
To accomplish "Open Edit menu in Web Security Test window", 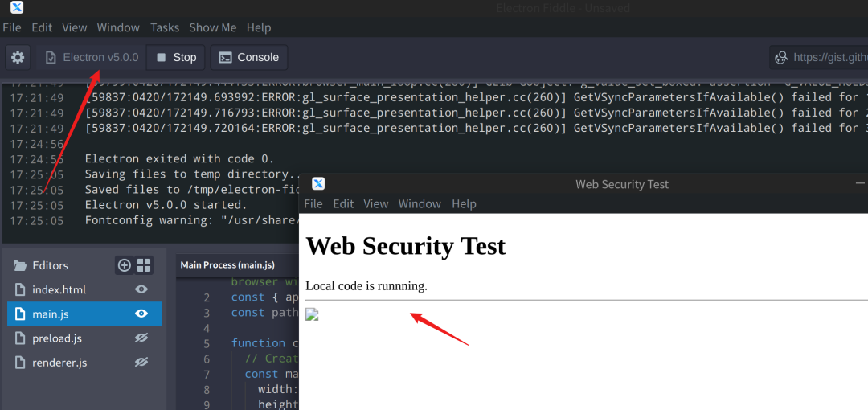I will point(343,204).
